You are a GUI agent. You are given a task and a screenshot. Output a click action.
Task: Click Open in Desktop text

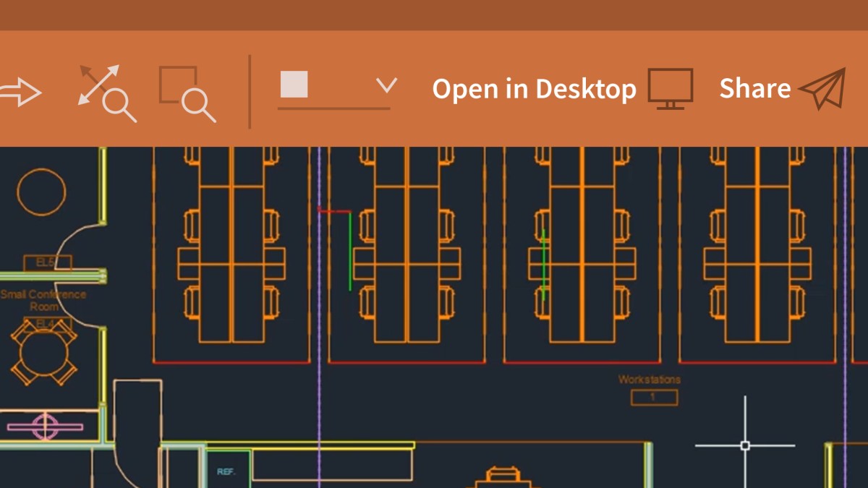click(x=534, y=89)
